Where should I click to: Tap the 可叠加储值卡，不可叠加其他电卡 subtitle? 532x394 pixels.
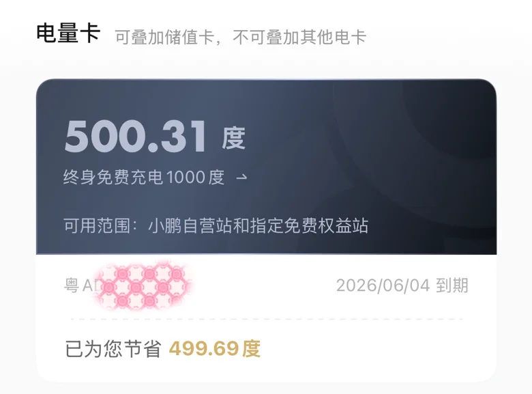(x=241, y=37)
